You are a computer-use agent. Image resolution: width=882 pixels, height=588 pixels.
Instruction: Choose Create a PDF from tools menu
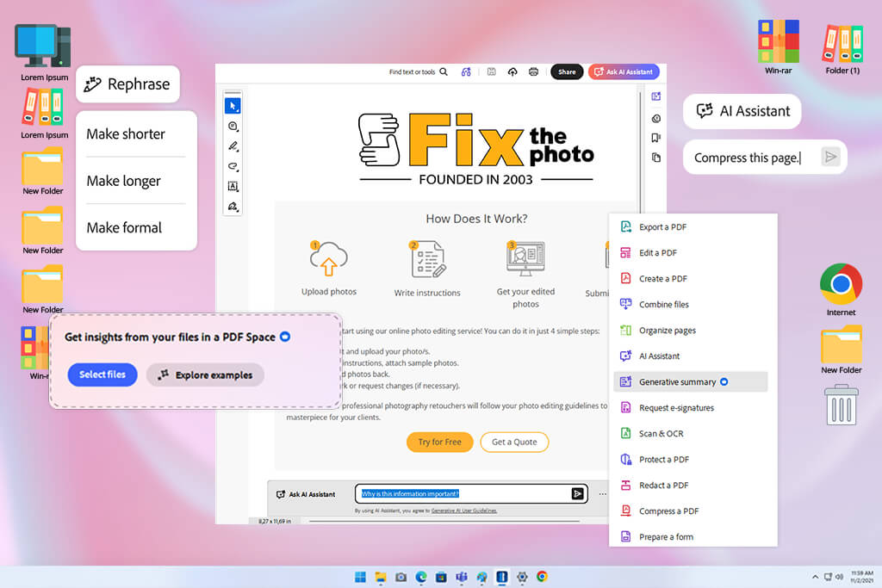coord(689,279)
